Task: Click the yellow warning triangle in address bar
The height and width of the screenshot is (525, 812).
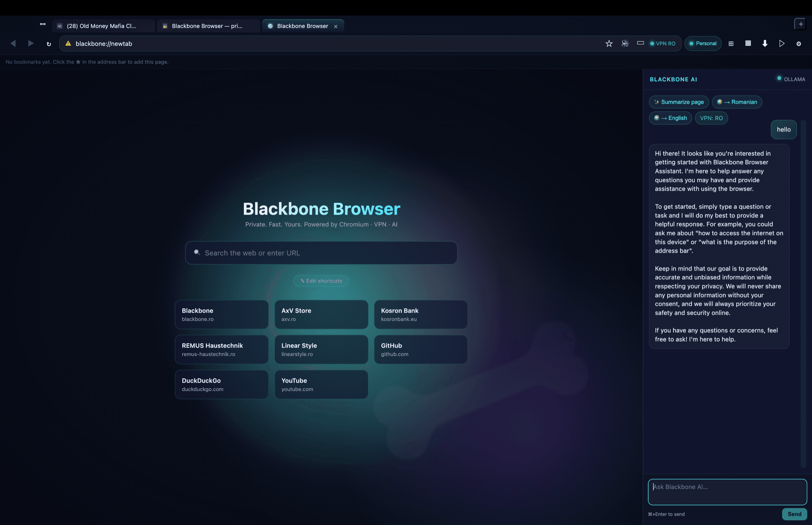Action: pyautogui.click(x=68, y=44)
